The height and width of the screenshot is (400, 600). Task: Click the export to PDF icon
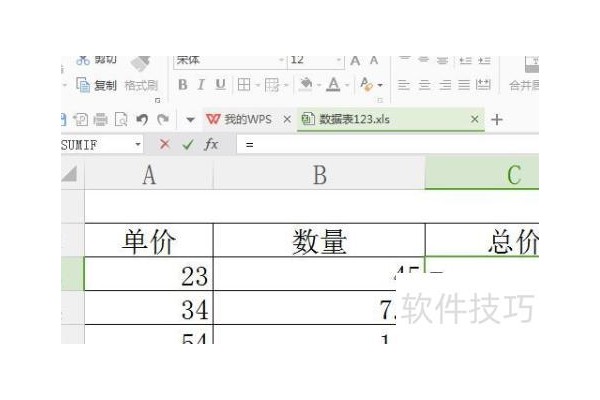(81, 120)
